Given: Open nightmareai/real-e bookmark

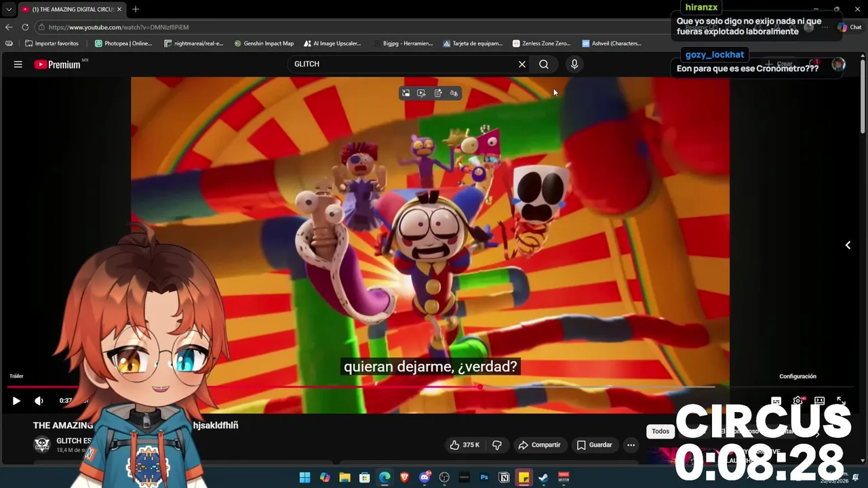Looking at the screenshot, I should coord(194,43).
